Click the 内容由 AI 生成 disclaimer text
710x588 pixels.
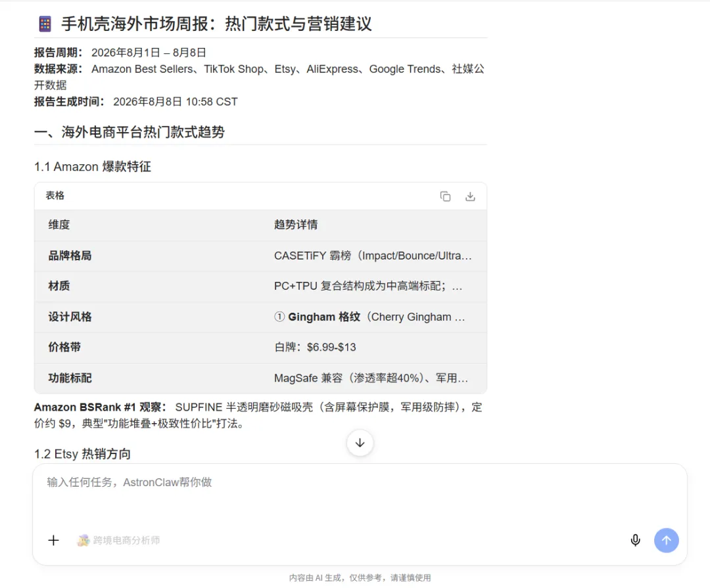360,577
